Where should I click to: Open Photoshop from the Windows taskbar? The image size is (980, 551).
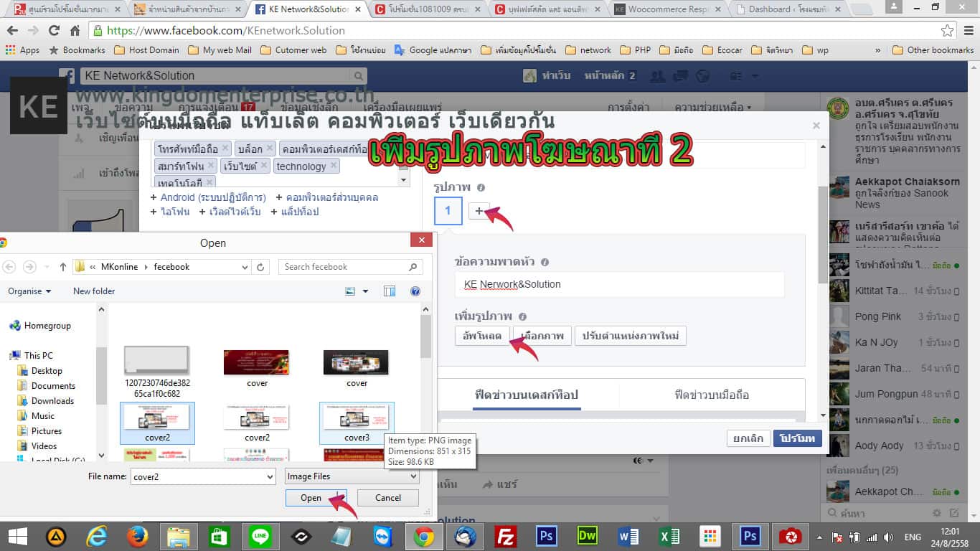(547, 536)
